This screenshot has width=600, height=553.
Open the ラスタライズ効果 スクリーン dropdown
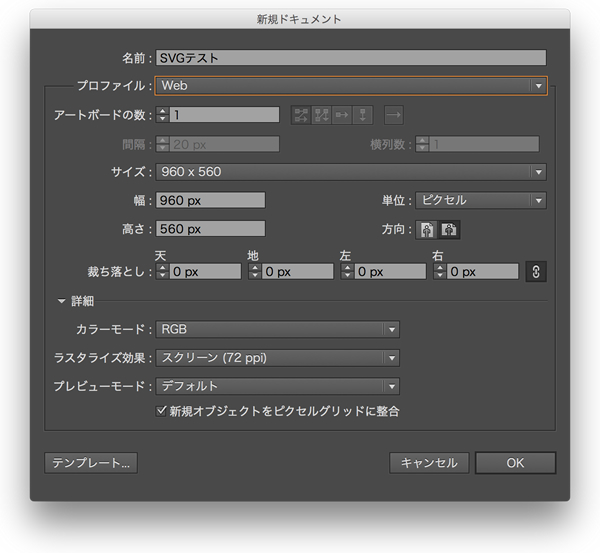[278, 358]
